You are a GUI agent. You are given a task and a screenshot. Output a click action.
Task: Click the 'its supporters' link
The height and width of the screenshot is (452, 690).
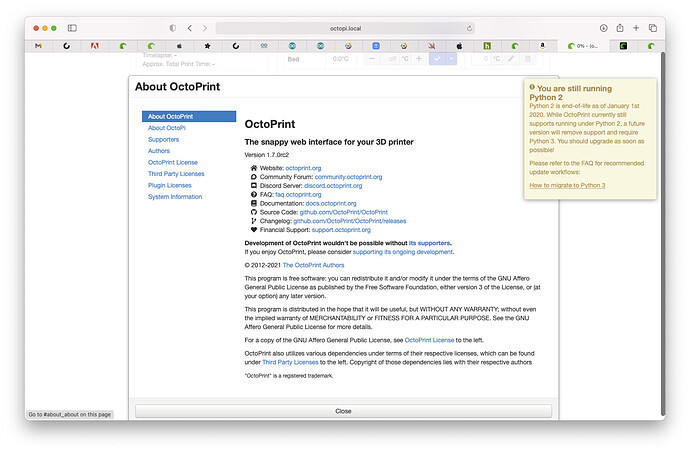point(429,243)
